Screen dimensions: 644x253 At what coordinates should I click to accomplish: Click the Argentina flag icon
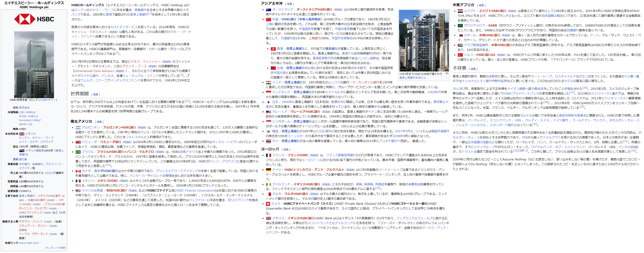[78, 127]
